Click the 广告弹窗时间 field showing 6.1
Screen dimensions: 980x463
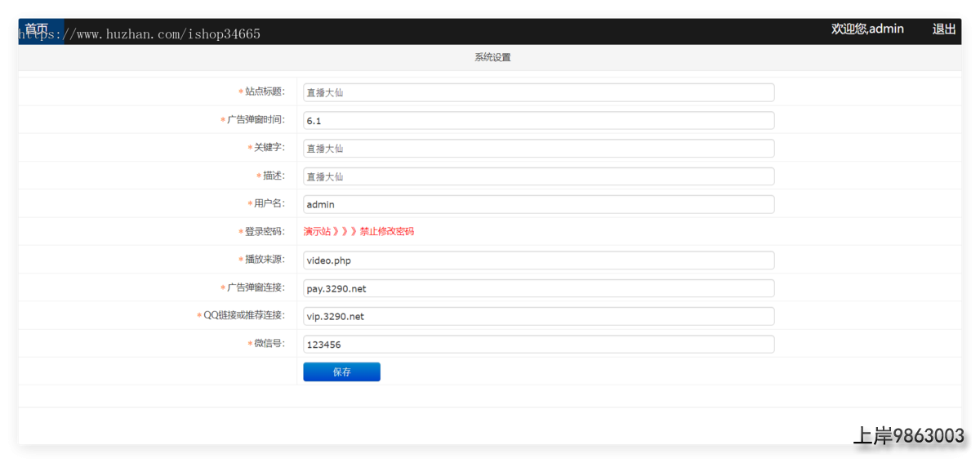tap(538, 121)
